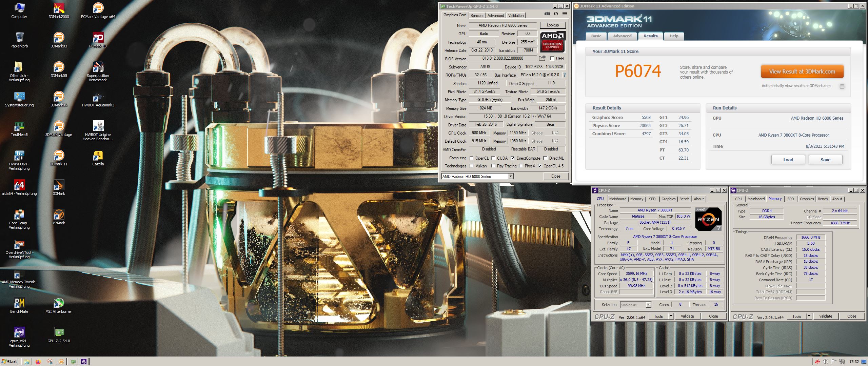Switch to the Sensors tab in GPU-Z
The width and height of the screenshot is (868, 366).
click(477, 16)
